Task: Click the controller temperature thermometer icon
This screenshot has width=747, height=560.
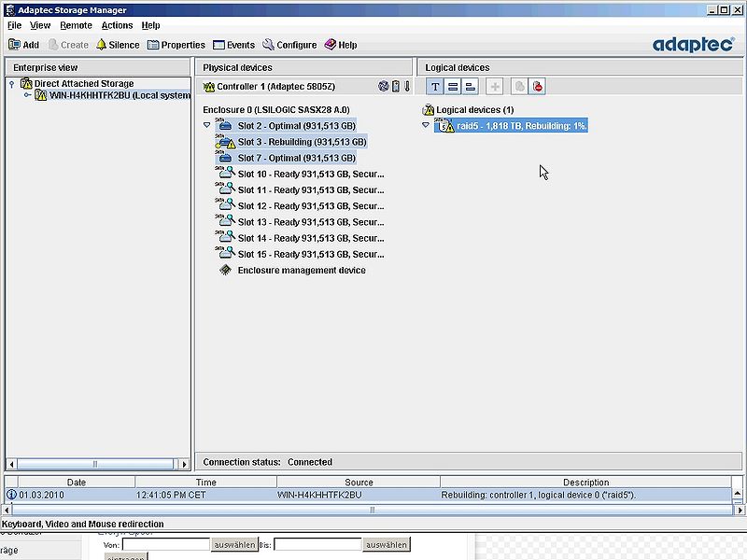Action: coord(407,86)
